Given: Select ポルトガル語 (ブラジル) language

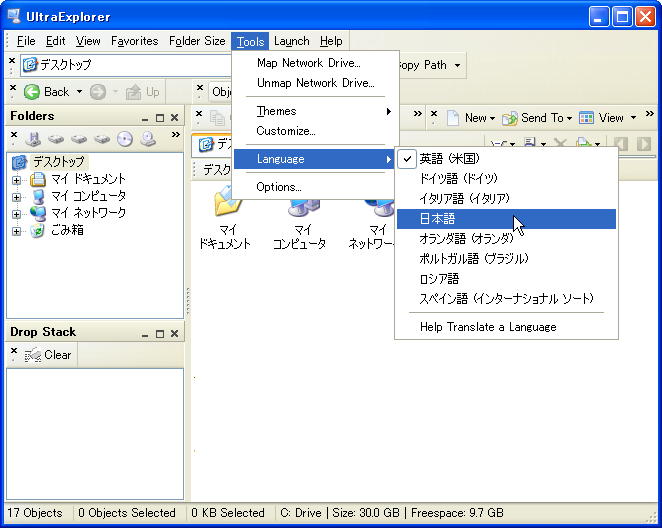Looking at the screenshot, I should 506,259.
